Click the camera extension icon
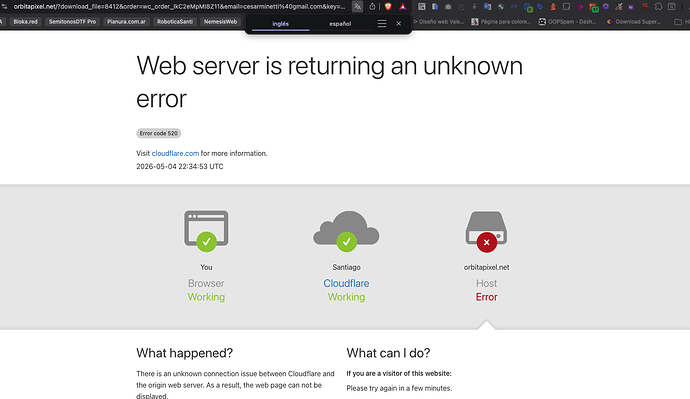 (x=448, y=7)
